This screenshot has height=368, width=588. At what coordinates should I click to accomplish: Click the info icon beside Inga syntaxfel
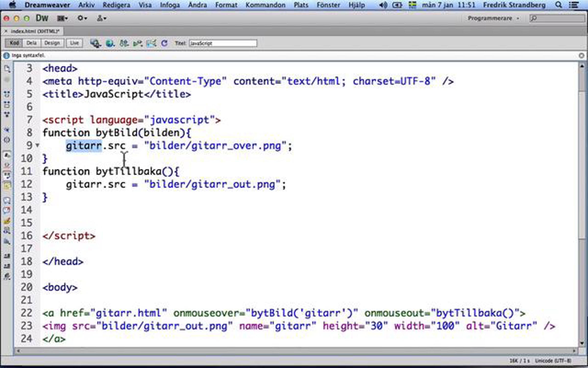[7, 55]
